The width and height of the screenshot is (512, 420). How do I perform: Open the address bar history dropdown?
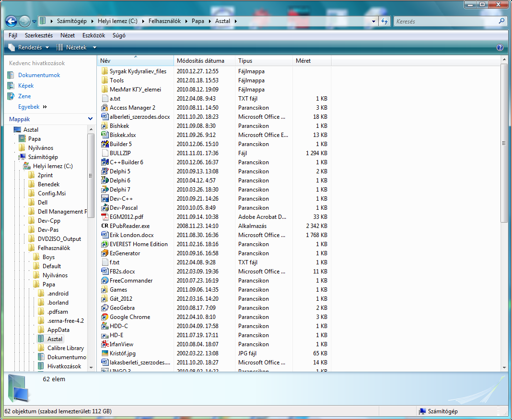(373, 21)
